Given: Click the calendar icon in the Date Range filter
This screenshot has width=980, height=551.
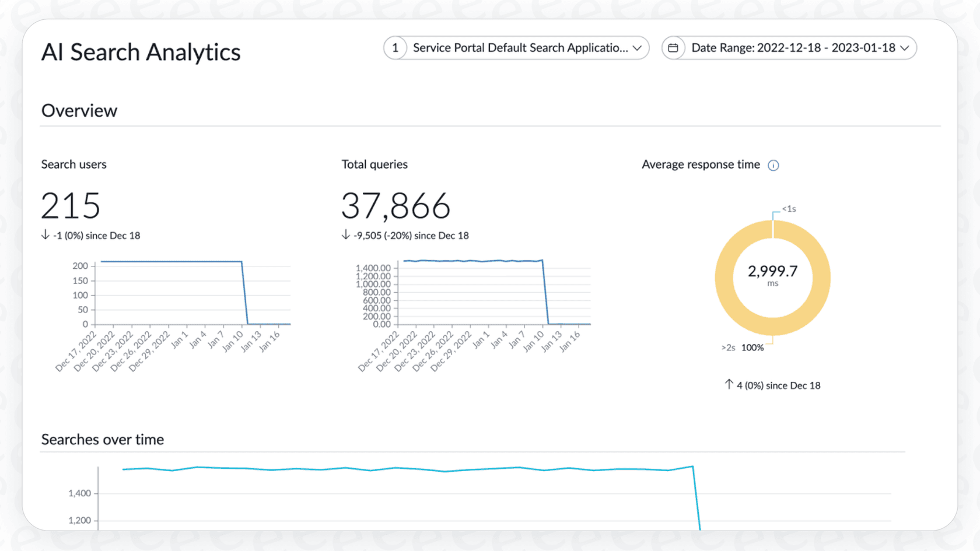Looking at the screenshot, I should pyautogui.click(x=674, y=48).
